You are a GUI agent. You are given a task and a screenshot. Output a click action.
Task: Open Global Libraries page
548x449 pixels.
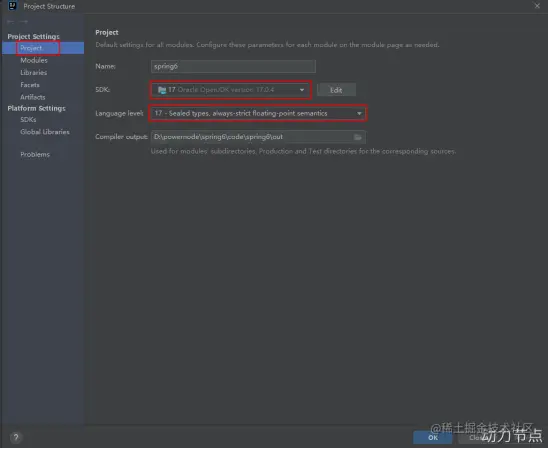(x=45, y=132)
